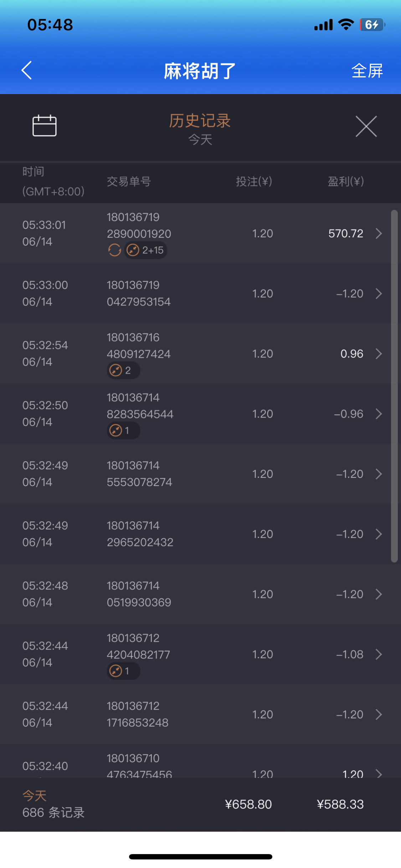Tap the badge icon on 05:32:50 record
The image size is (401, 868).
pyautogui.click(x=115, y=431)
